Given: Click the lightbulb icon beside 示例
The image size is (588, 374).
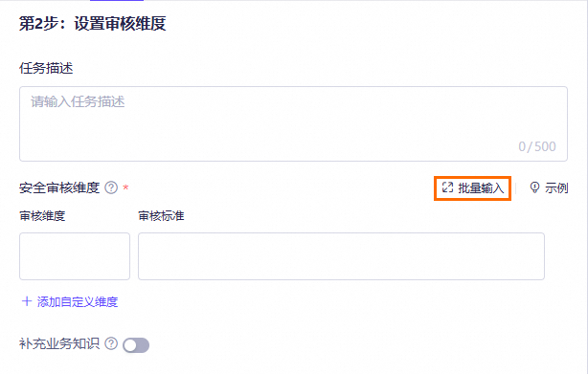Looking at the screenshot, I should [x=534, y=187].
